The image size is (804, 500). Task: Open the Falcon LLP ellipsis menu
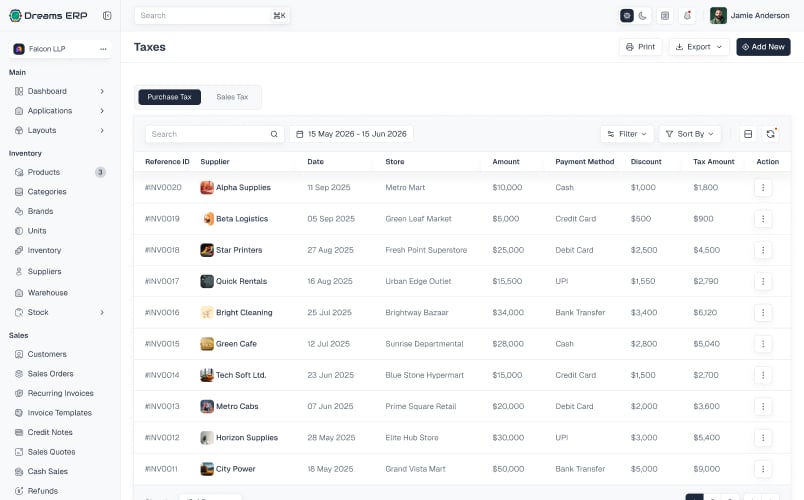pos(103,49)
